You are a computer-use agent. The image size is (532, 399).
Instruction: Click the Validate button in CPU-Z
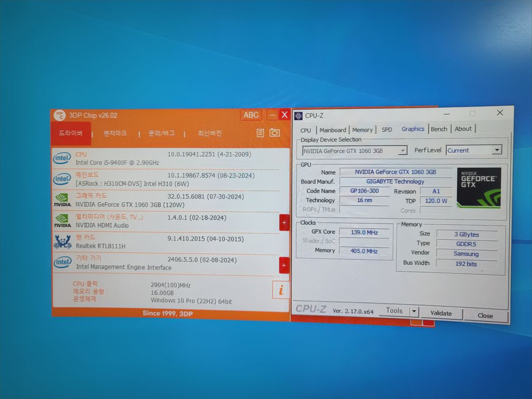click(441, 313)
